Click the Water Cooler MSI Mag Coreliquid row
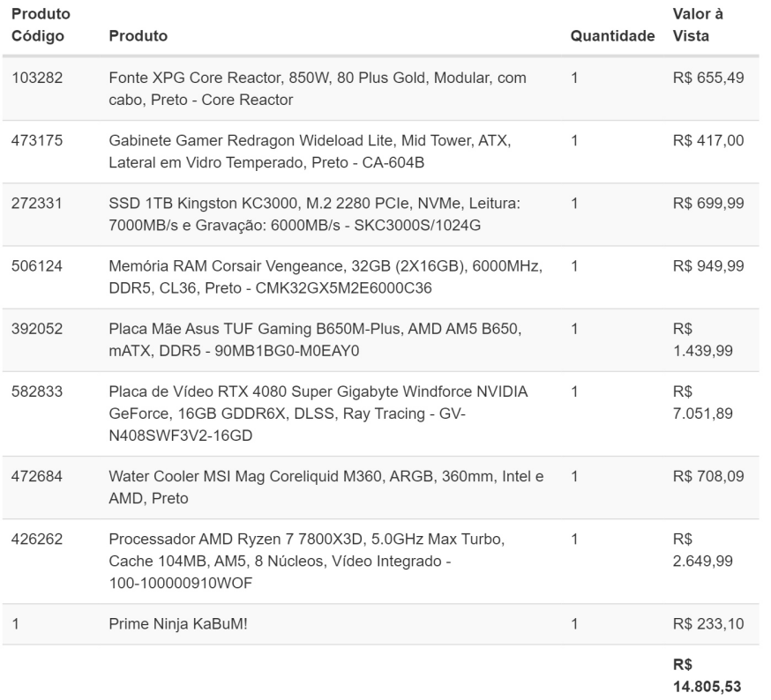The width and height of the screenshot is (771, 700). [x=380, y=488]
